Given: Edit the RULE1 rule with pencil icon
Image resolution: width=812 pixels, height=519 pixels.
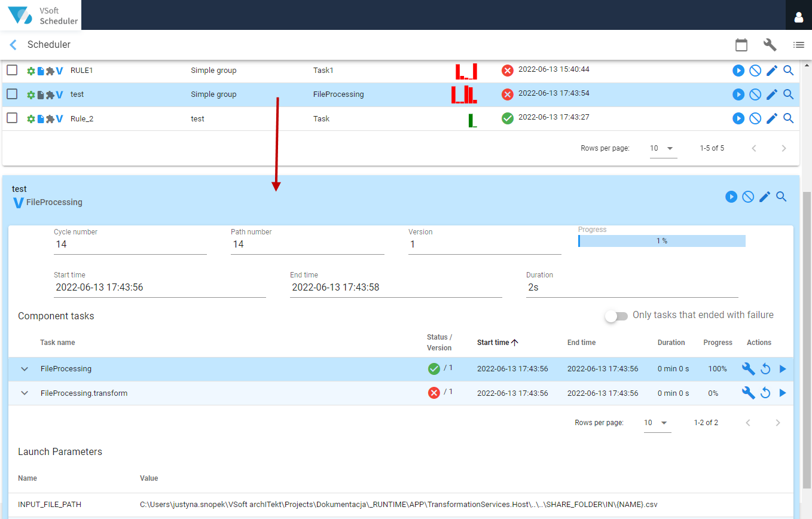Looking at the screenshot, I should point(772,71).
